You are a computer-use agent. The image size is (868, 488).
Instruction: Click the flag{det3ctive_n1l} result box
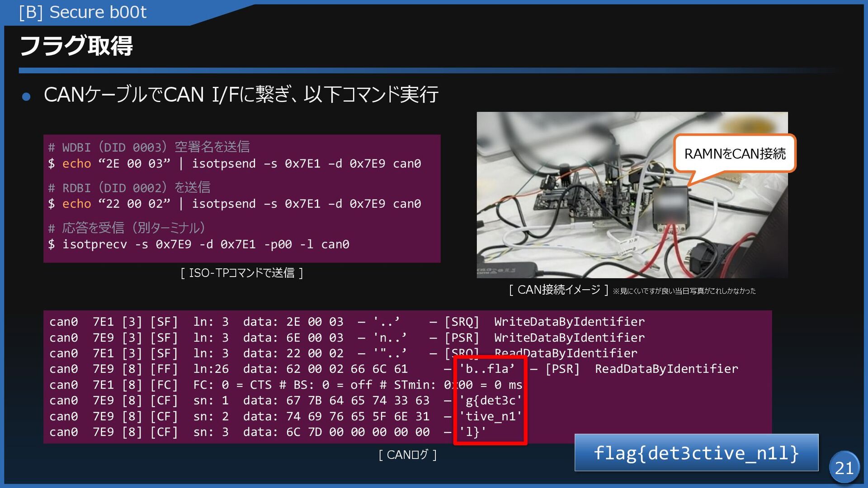tap(696, 453)
